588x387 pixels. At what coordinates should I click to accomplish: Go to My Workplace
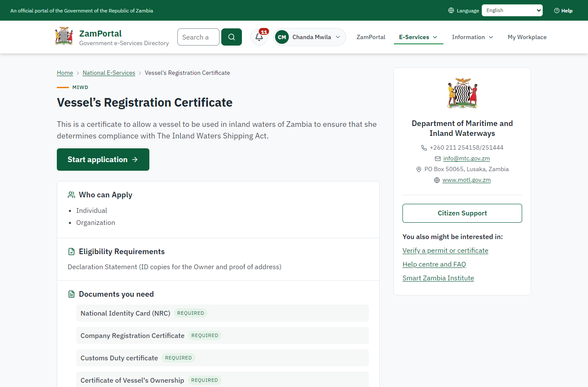(527, 37)
